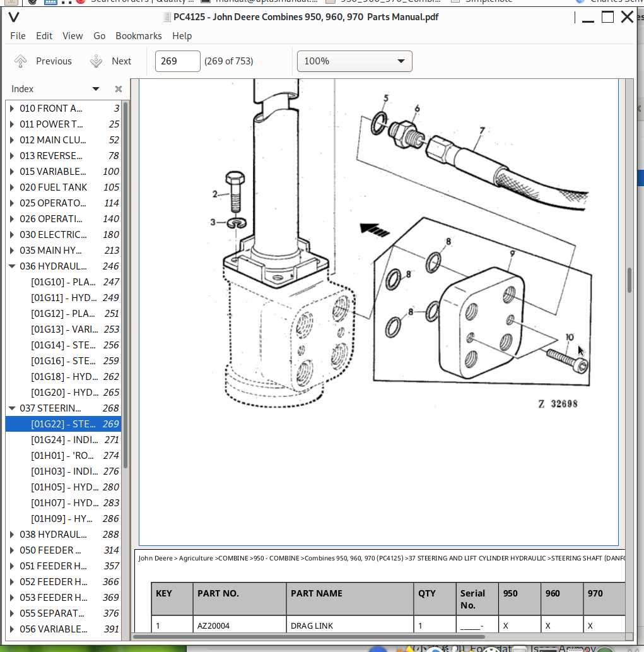Viewport: 644px width, 652px height.
Task: Open the Help menu
Action: [182, 36]
